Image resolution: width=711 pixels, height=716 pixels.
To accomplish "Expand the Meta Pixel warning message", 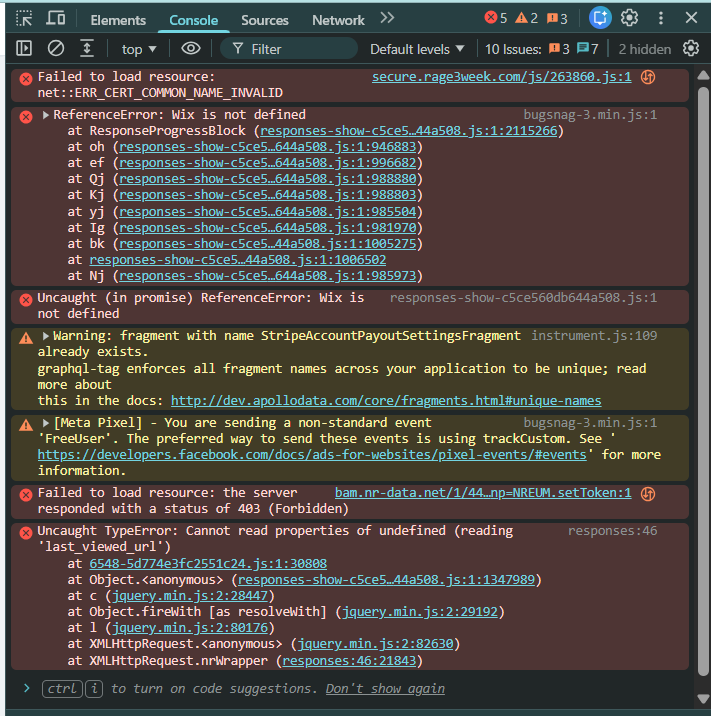I will pos(46,423).
